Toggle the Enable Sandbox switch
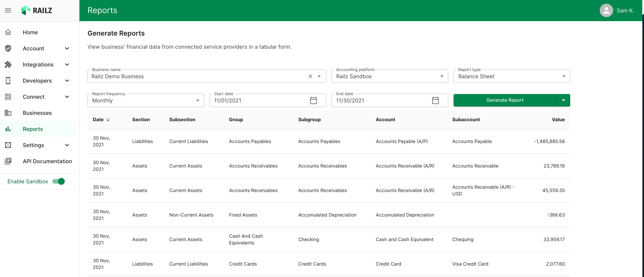The height and width of the screenshot is (277, 644). point(59,181)
